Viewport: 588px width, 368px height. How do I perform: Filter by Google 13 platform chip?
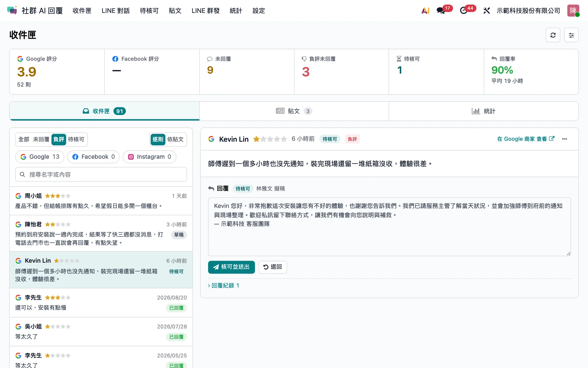[40, 157]
